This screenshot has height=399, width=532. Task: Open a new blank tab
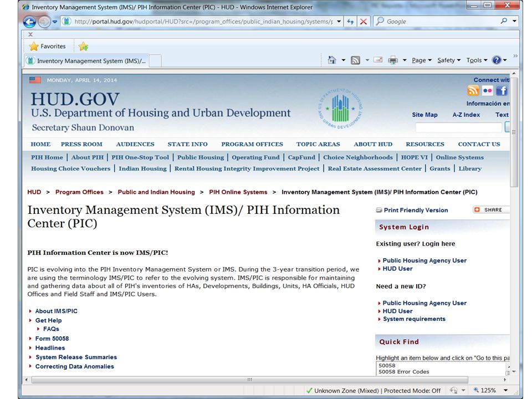click(155, 61)
